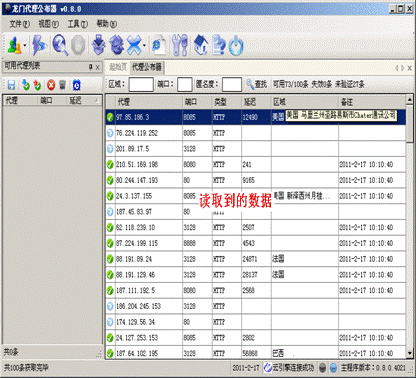
Task: Close the 可用代理列表 panel
Action: tap(97, 68)
